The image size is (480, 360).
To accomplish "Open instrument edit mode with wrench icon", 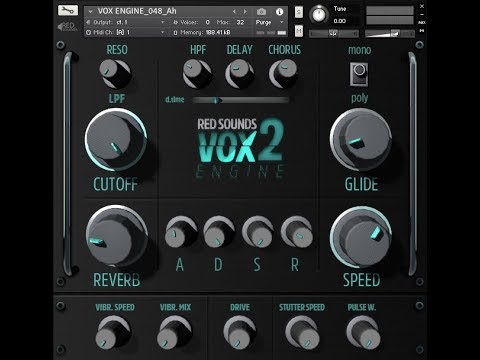I will pos(68,10).
